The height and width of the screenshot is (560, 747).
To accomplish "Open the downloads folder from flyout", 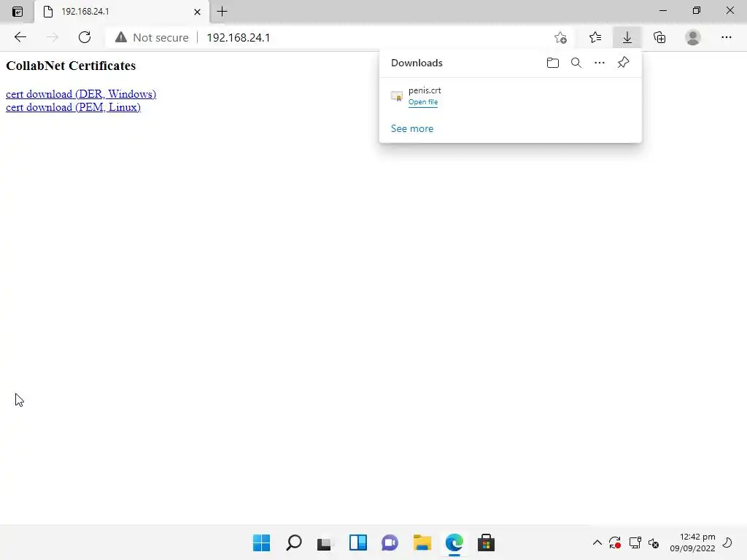I will [553, 63].
